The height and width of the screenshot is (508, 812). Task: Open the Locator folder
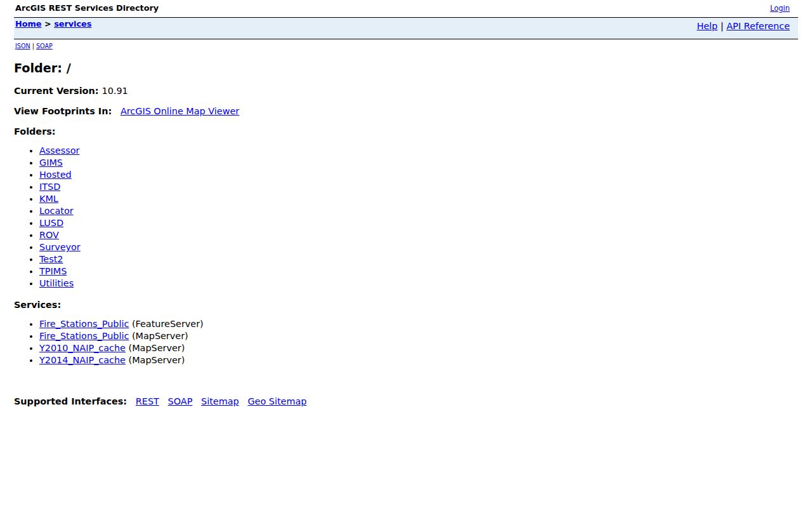tap(56, 211)
